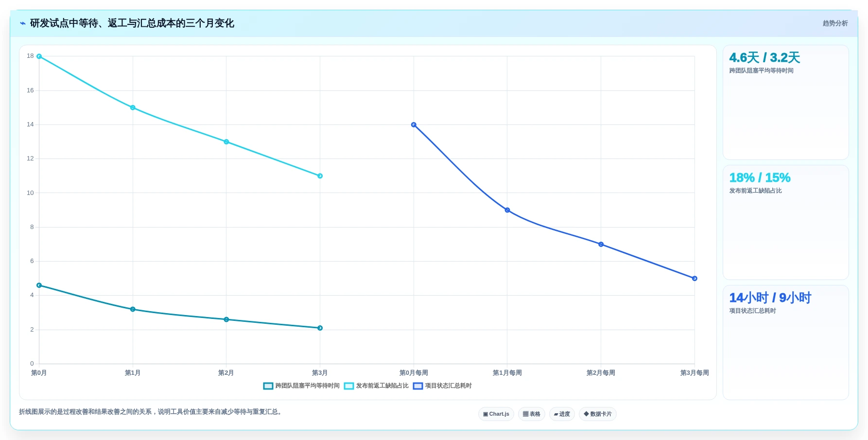Click y-axis tick label 10
Screen dimensions: 868x440
tap(30, 193)
